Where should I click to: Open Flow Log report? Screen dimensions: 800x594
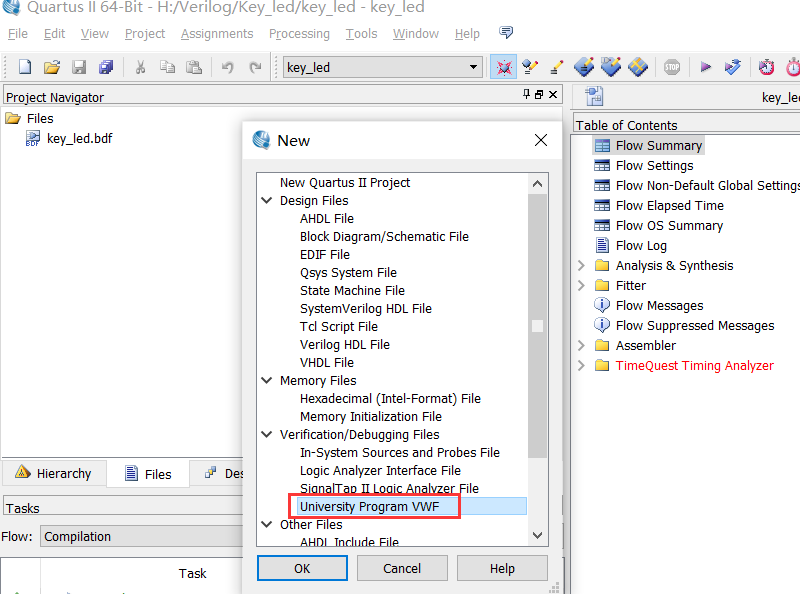641,245
